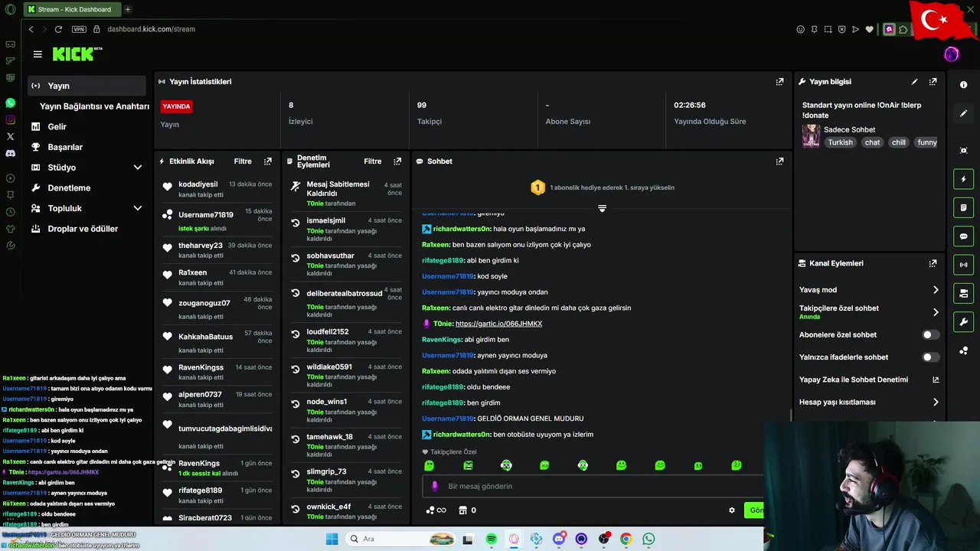Click the chat bubble icon in right toolbar
The width and height of the screenshot is (980, 551).
pyautogui.click(x=964, y=236)
